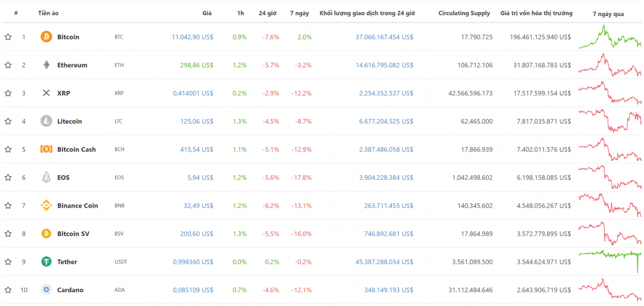Click the Bitcoin SV logo icon

coord(47,233)
